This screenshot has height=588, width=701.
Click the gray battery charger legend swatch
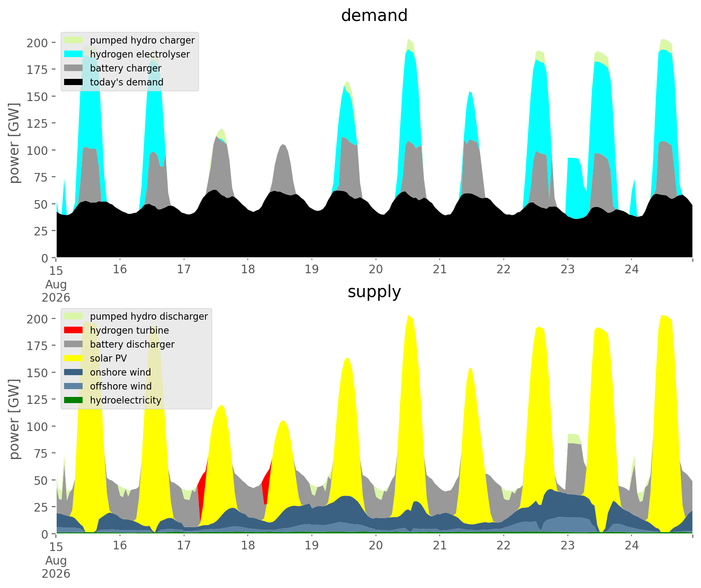pos(74,68)
